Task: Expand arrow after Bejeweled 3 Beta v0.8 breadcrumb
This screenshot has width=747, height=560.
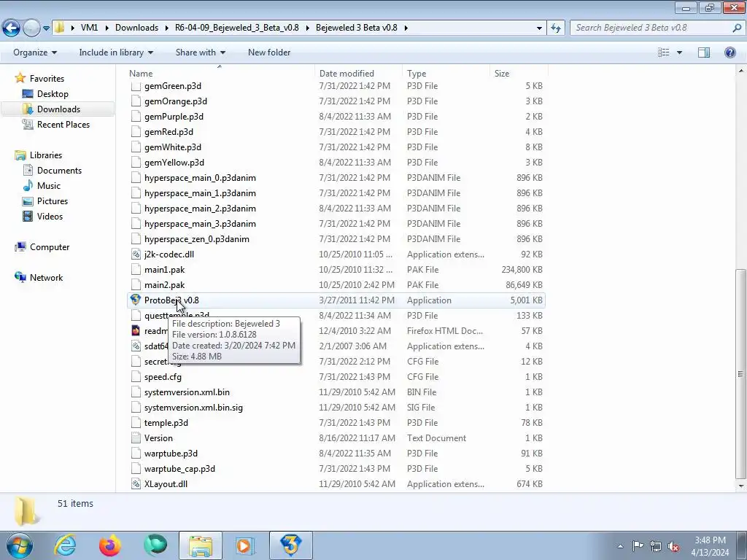Action: [x=406, y=28]
